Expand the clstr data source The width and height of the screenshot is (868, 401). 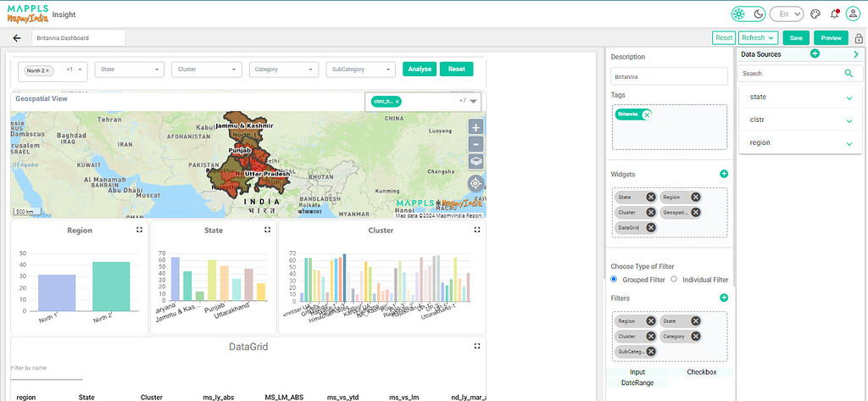point(849,120)
